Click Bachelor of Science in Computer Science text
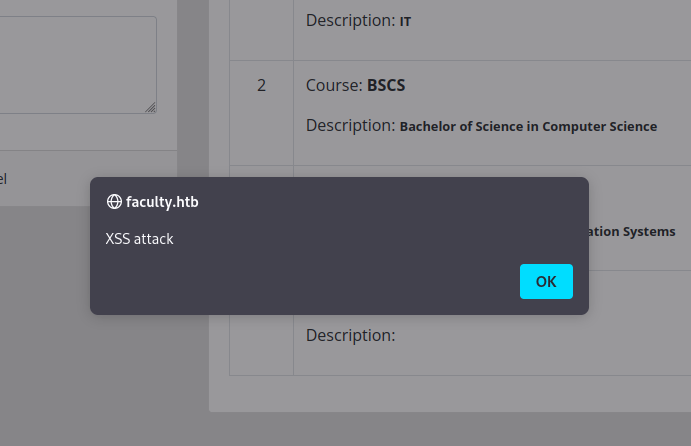 click(x=528, y=127)
